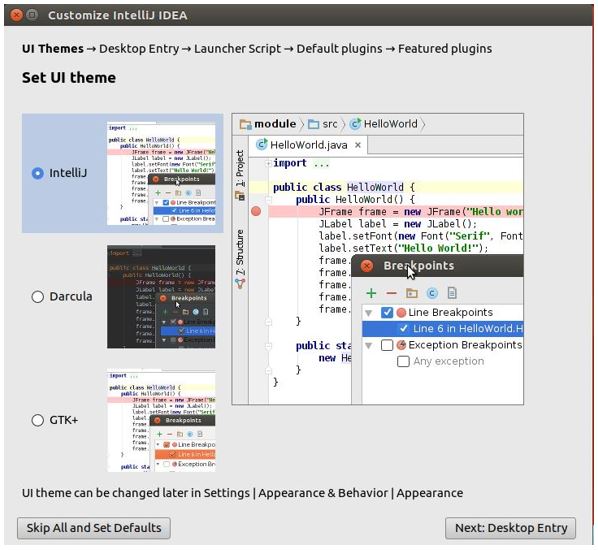
Task: Go to Next: Desktop Entry
Action: point(511,528)
